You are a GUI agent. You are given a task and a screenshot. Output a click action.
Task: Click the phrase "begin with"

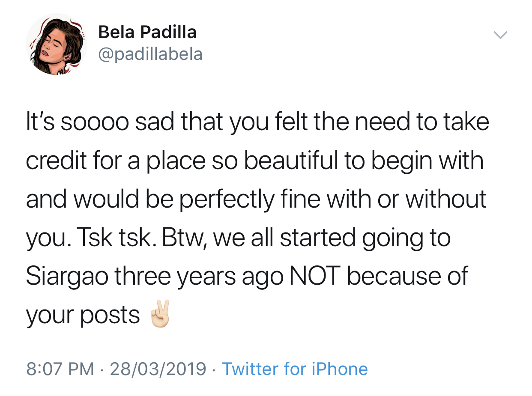click(427, 160)
